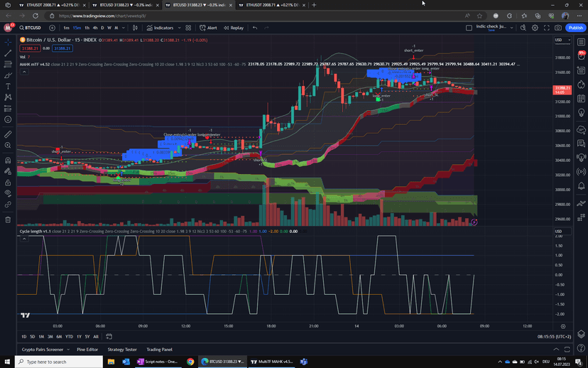The height and width of the screenshot is (368, 588).
Task: Click the undo arrow
Action: click(x=255, y=28)
